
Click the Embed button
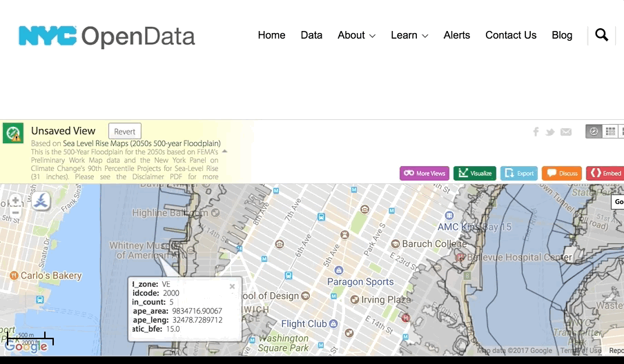605,173
